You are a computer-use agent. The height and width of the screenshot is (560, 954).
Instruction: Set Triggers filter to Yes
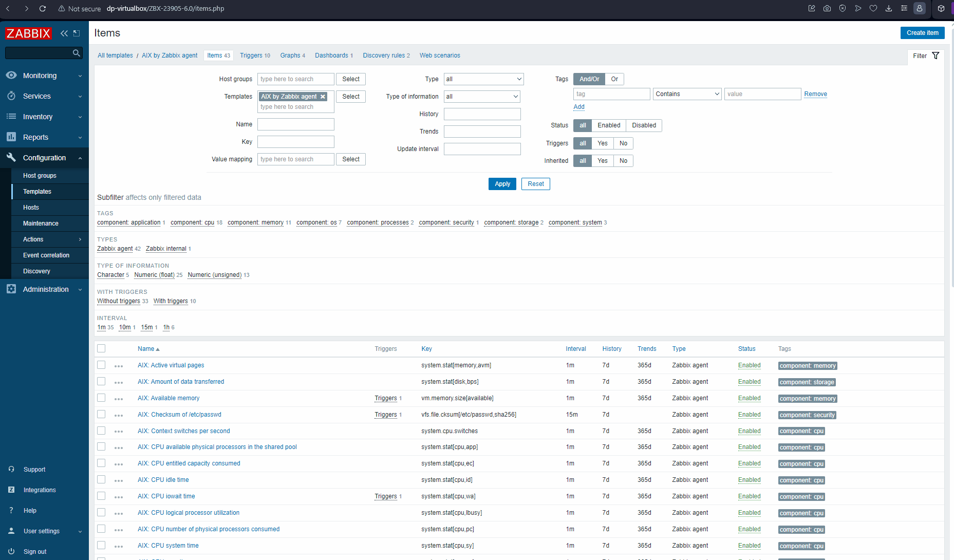[603, 143]
